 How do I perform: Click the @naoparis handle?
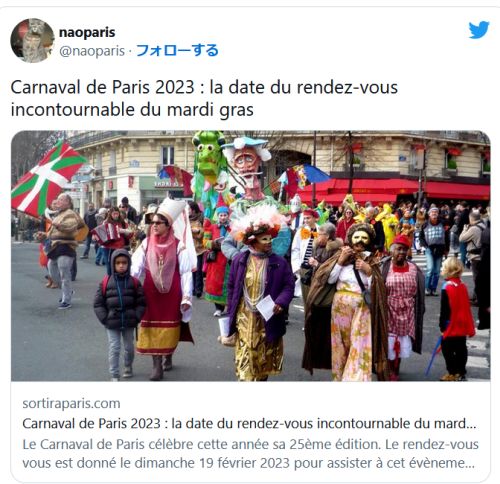pyautogui.click(x=92, y=51)
